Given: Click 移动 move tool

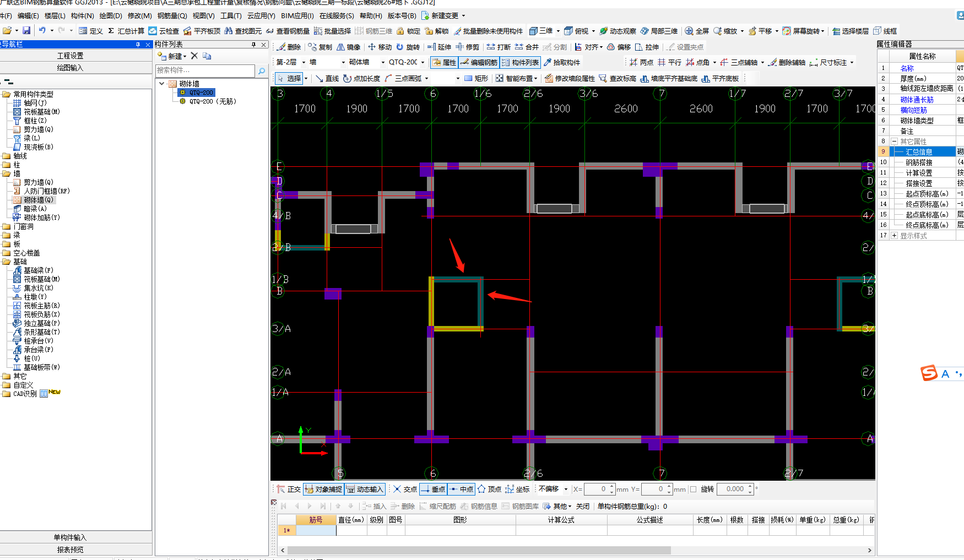Looking at the screenshot, I should [380, 47].
